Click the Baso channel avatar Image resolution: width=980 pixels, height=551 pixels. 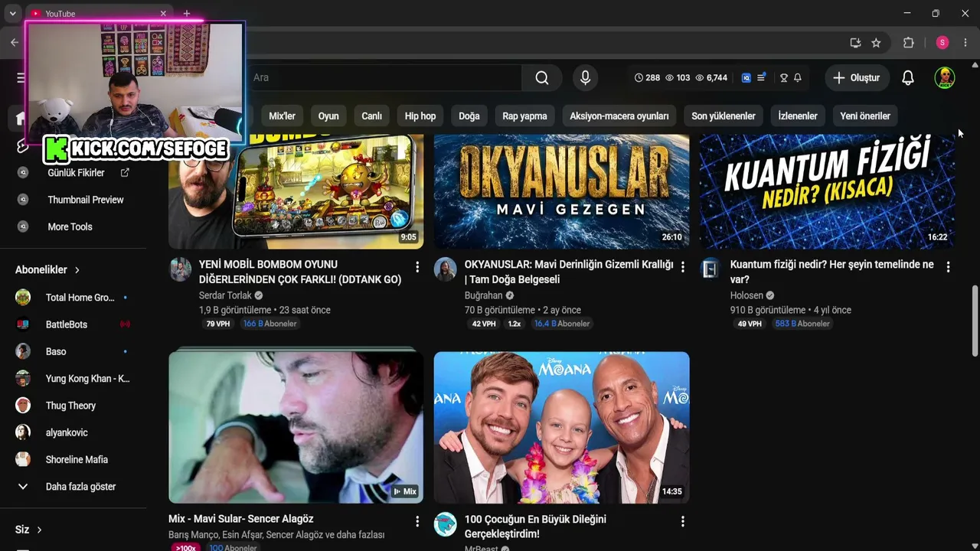(x=23, y=351)
